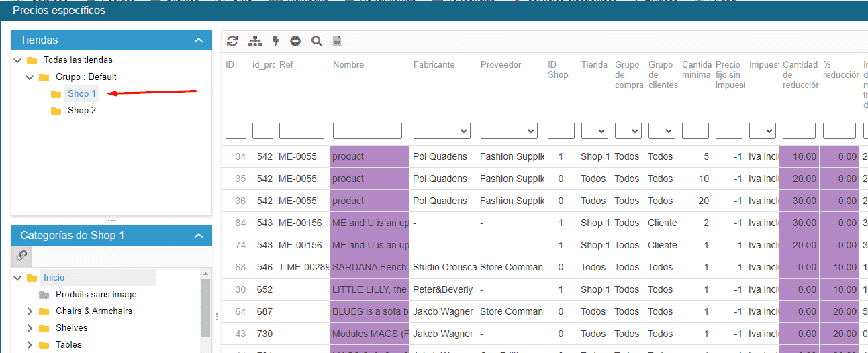
Task: Click the hierarchy tree toolbar icon
Action: [x=255, y=41]
